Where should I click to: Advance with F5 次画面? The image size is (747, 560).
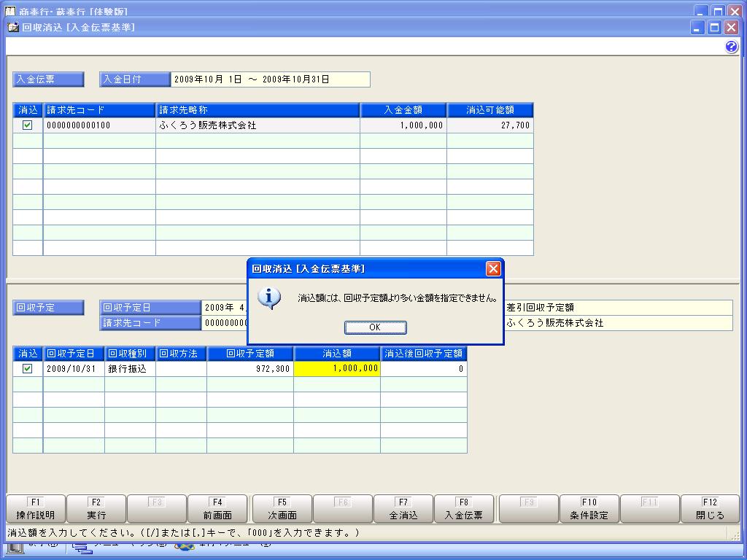(282, 508)
